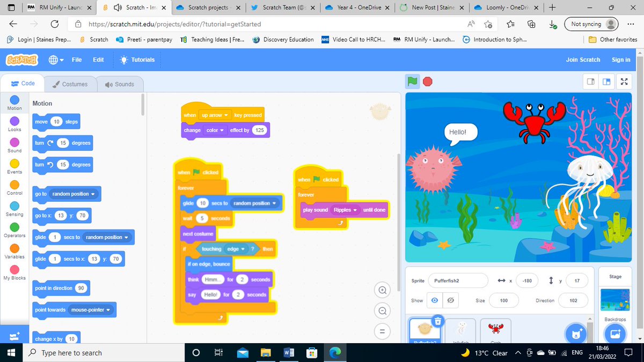
Task: Select the Sensing block category
Action: pos(14,209)
